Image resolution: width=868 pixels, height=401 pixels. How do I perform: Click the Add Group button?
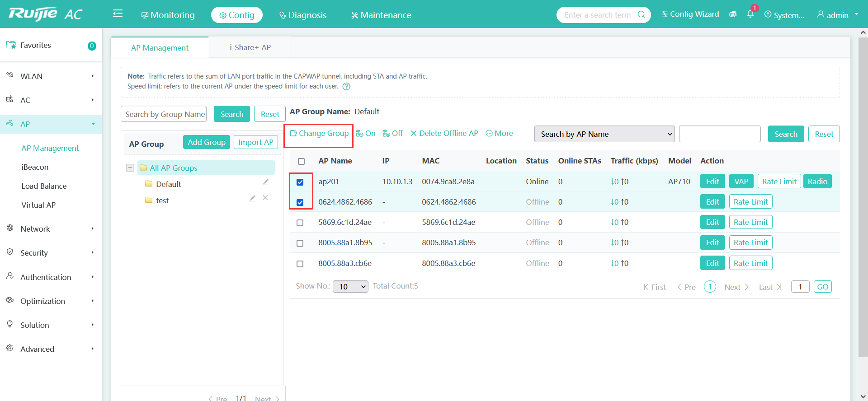tap(207, 142)
